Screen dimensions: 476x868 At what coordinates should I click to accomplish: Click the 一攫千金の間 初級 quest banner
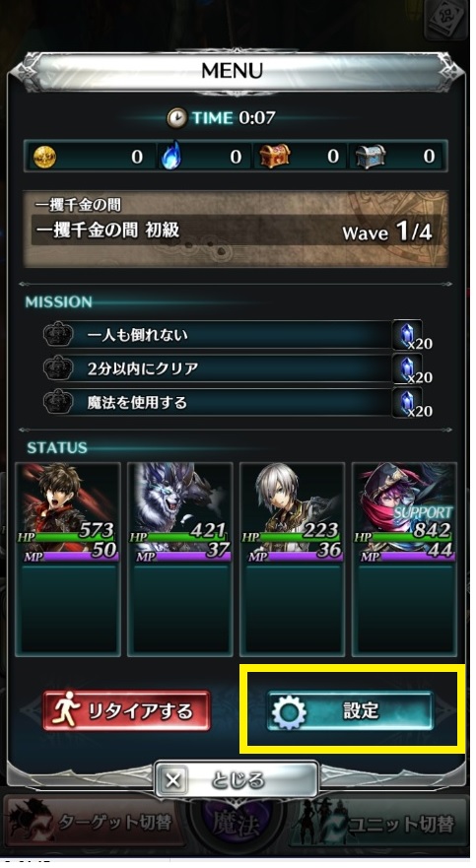point(237,230)
